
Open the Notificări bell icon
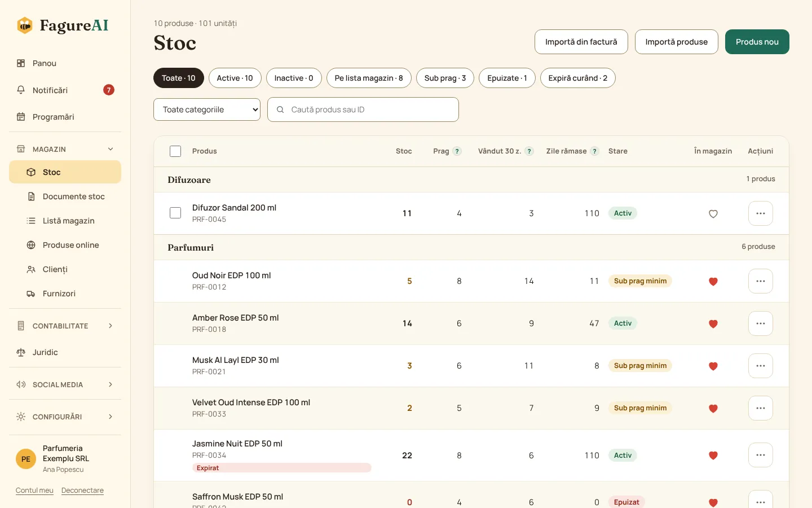click(x=21, y=90)
